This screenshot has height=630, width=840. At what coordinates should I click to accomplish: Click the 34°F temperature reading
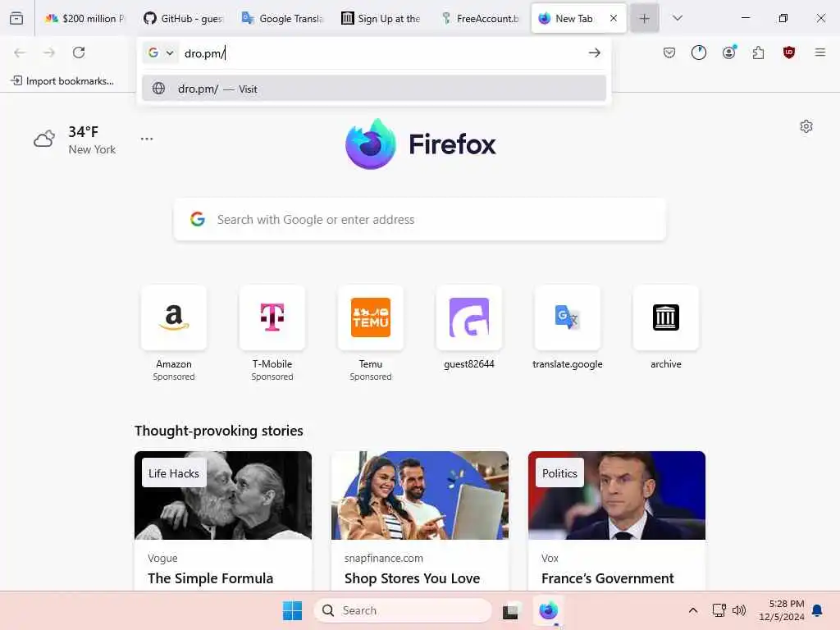pyautogui.click(x=83, y=132)
